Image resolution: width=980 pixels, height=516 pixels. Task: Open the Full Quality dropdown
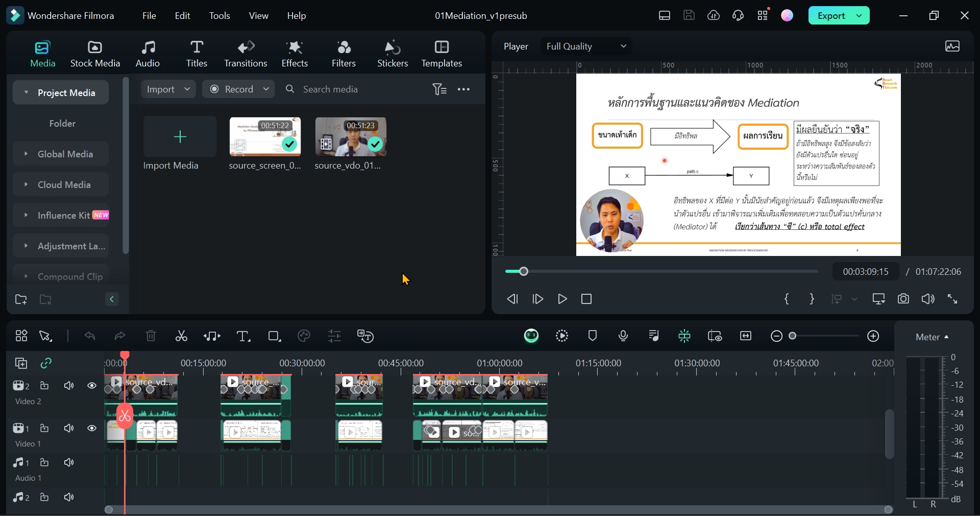tap(586, 46)
